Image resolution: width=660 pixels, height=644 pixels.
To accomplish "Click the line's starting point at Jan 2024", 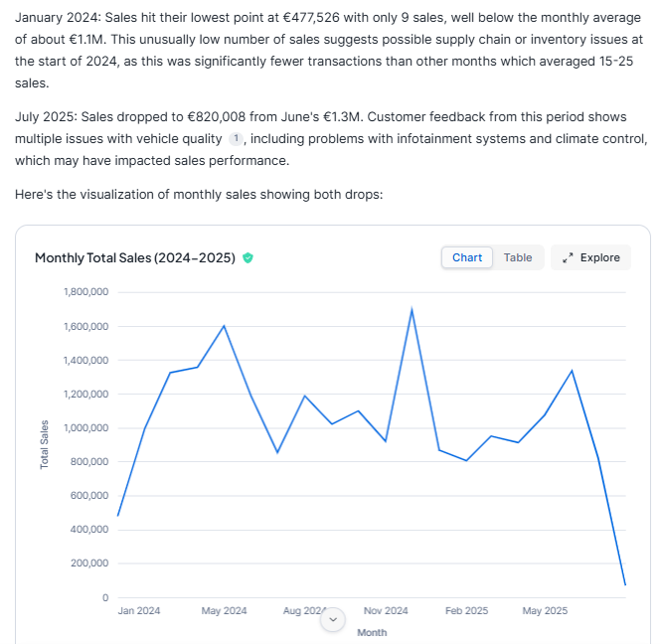I will click(117, 516).
